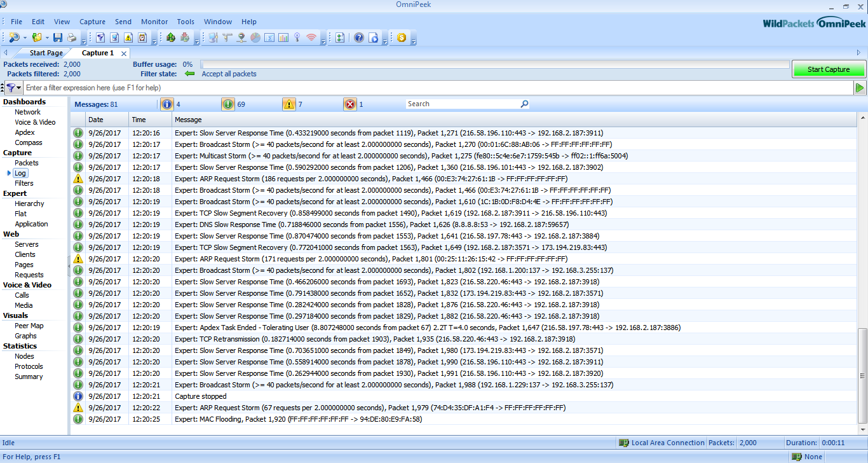Click the Buffer usage progress bar
Image resolution: width=868 pixels, height=463 pixels.
(494, 64)
